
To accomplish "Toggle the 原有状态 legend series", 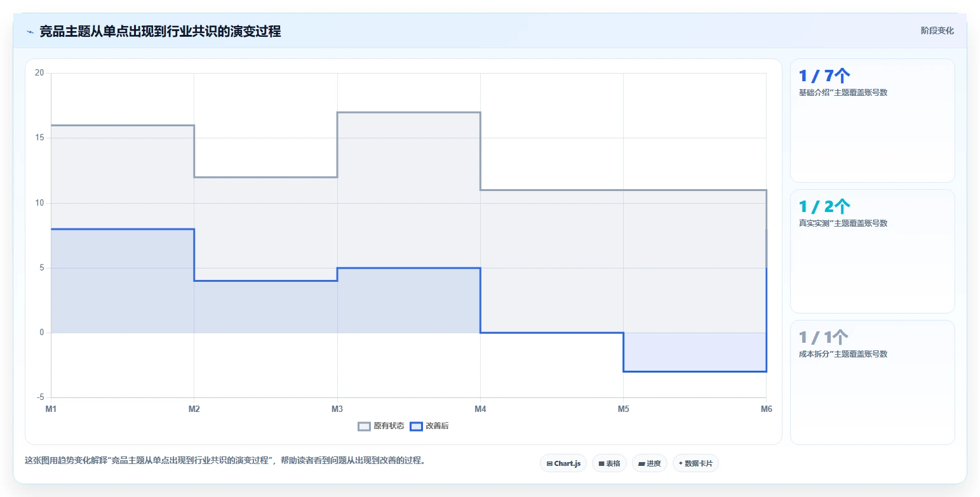I will 381,426.
